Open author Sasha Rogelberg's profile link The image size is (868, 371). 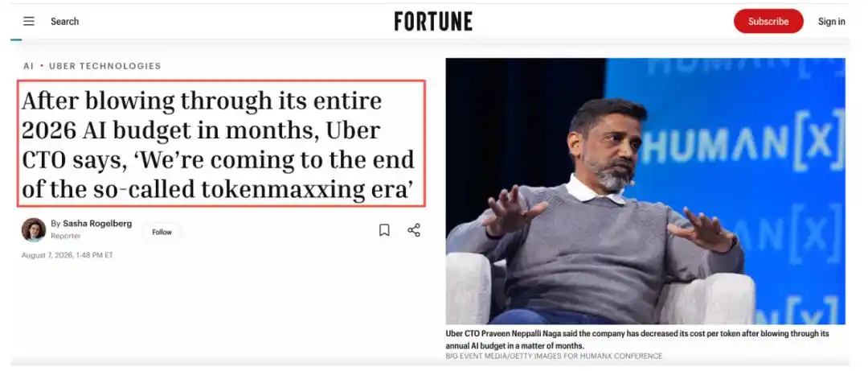point(97,224)
